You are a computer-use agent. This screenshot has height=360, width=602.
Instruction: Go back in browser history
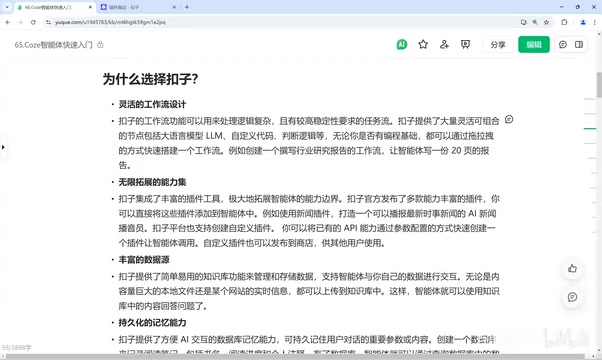tap(8, 22)
